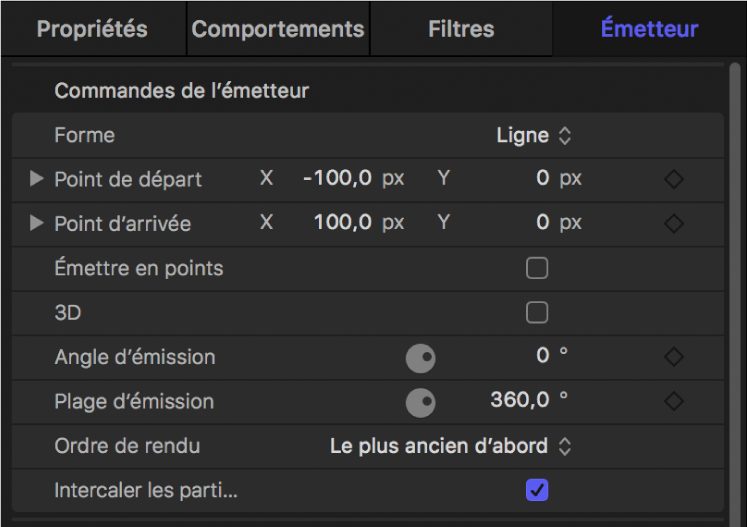Open the Filtres tab
The height and width of the screenshot is (527, 747).
click(461, 29)
